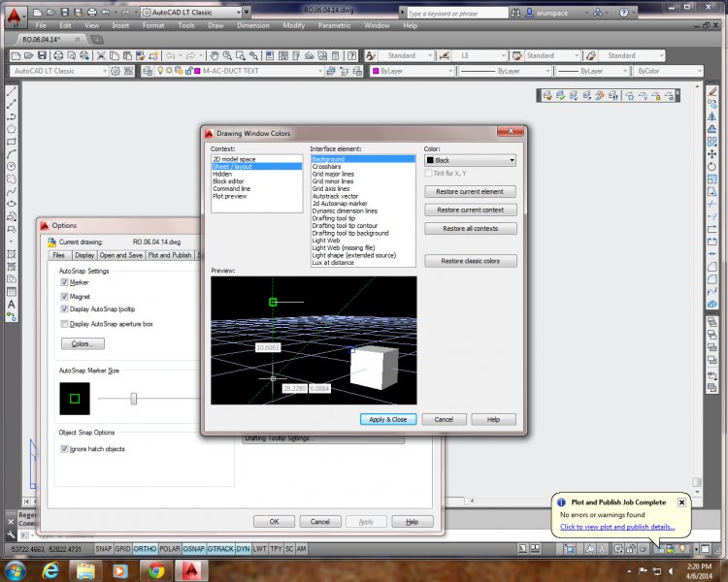Open the Dimension menu

coord(253,25)
